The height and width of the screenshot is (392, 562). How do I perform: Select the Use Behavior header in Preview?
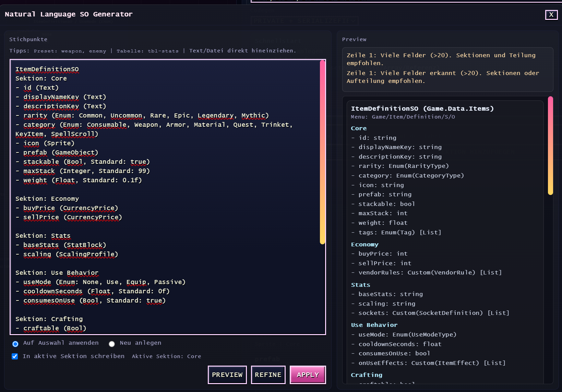374,325
